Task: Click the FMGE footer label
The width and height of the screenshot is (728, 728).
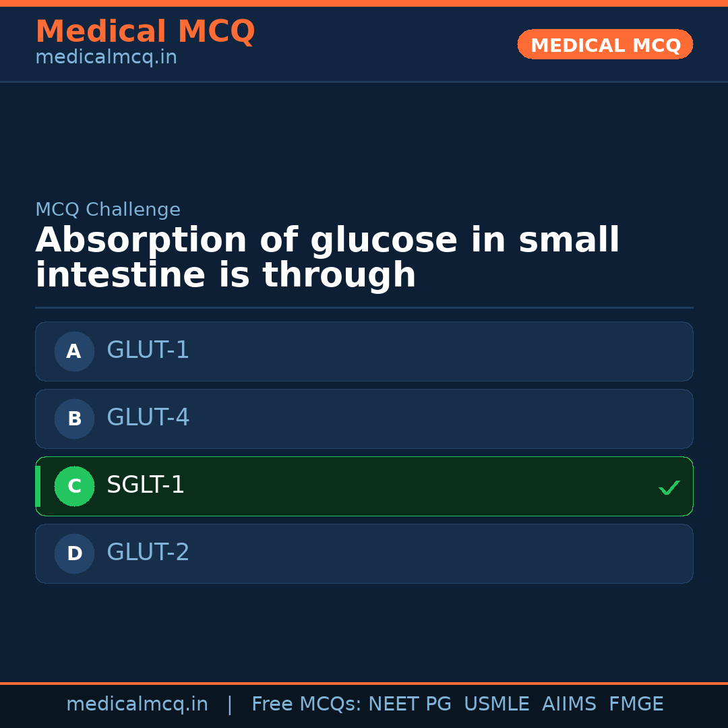Action: tap(636, 704)
